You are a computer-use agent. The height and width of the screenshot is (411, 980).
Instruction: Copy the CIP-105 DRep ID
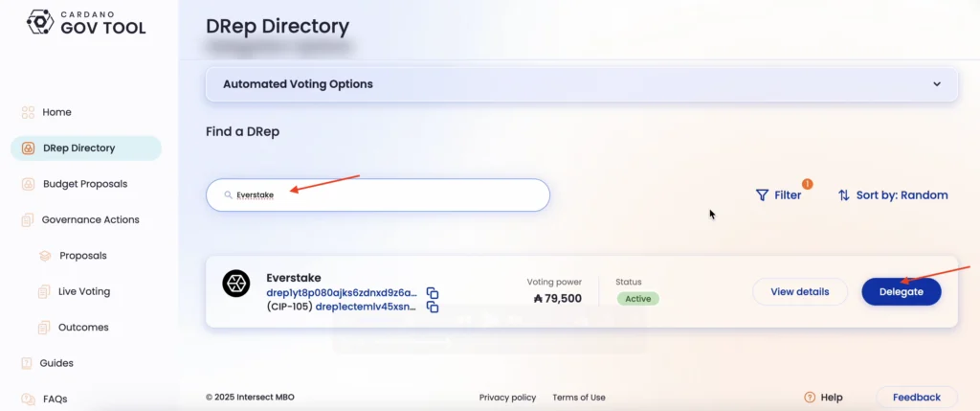click(x=432, y=307)
